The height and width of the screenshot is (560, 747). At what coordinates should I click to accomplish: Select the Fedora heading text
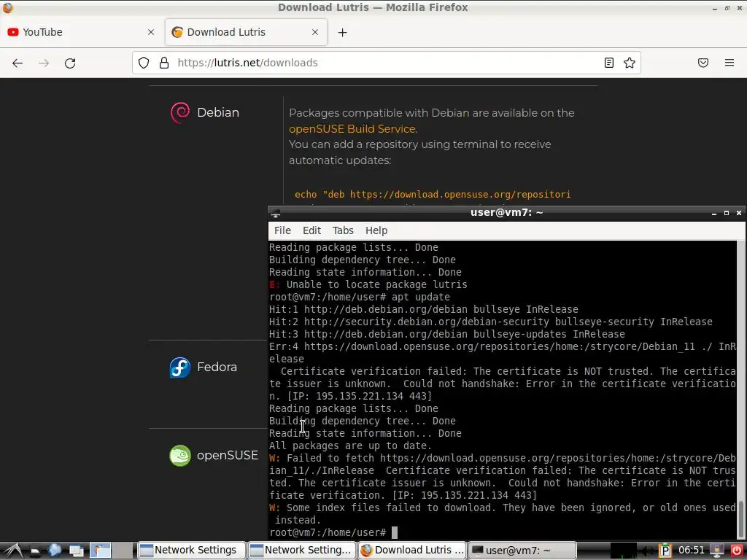point(217,367)
